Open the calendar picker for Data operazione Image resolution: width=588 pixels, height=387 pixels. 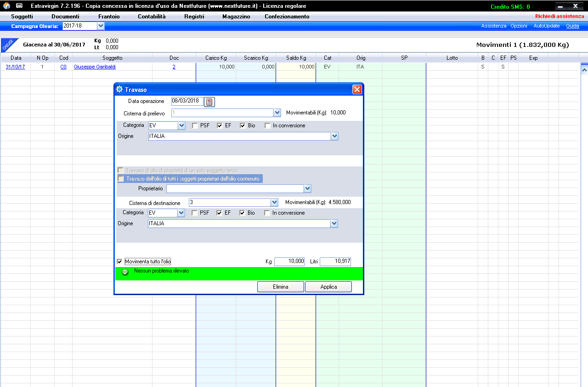click(209, 102)
